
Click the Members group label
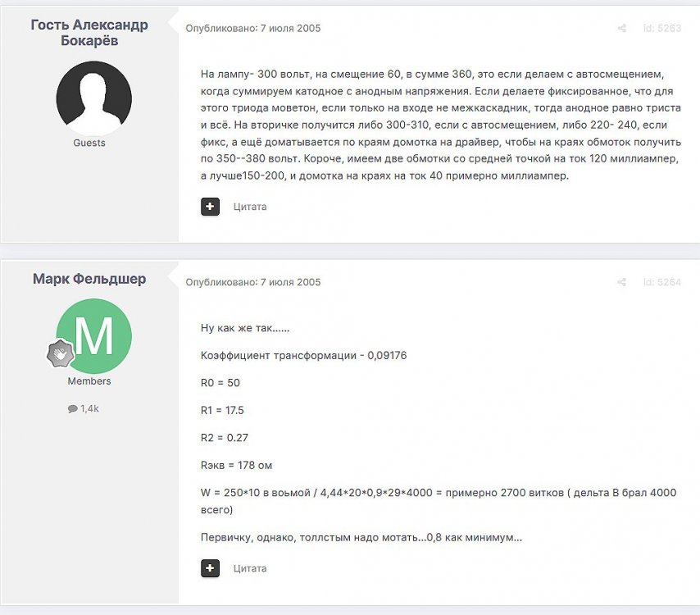click(89, 381)
